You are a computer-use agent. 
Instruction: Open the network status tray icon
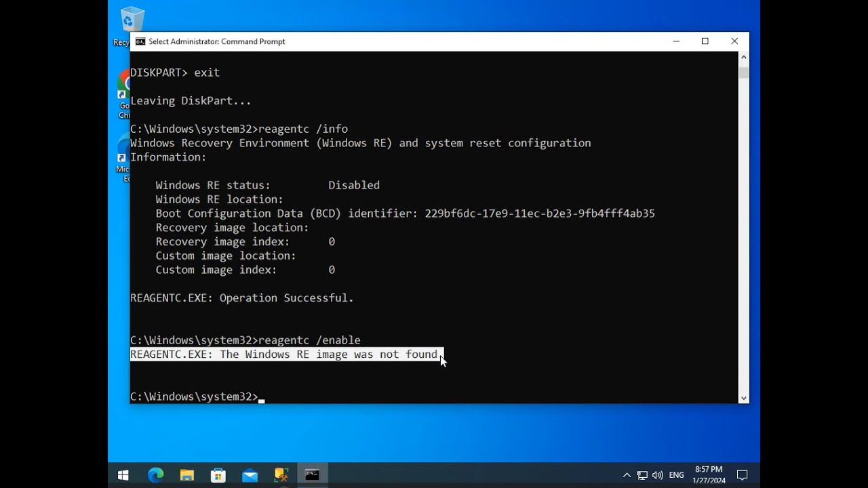(642, 475)
